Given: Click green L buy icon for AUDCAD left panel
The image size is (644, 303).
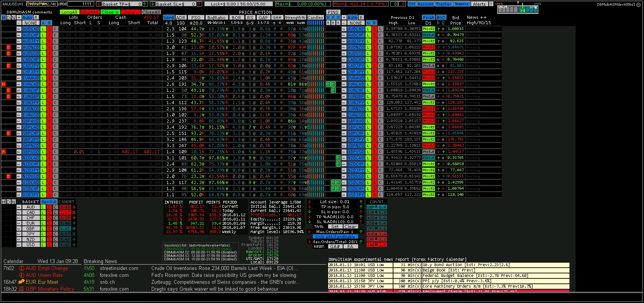Looking at the screenshot, I should coord(43,29).
